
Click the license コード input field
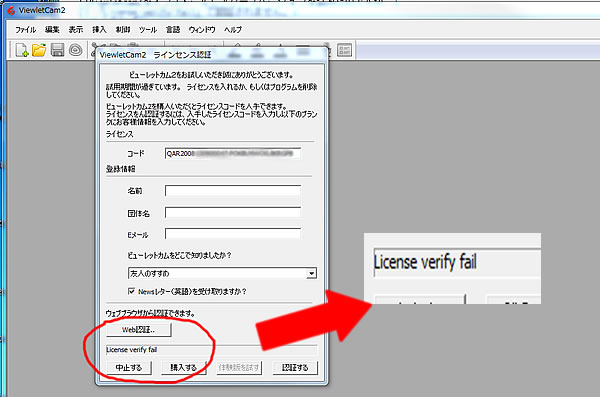pos(233,153)
